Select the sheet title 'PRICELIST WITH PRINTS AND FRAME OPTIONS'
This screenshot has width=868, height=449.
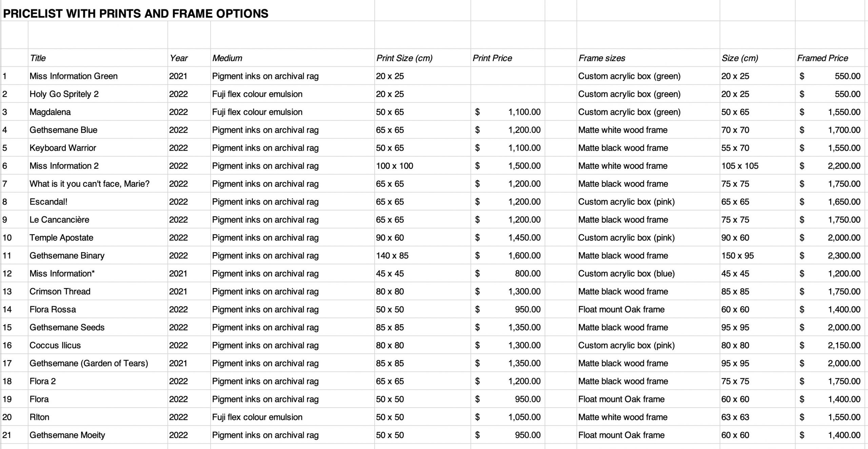tap(136, 14)
